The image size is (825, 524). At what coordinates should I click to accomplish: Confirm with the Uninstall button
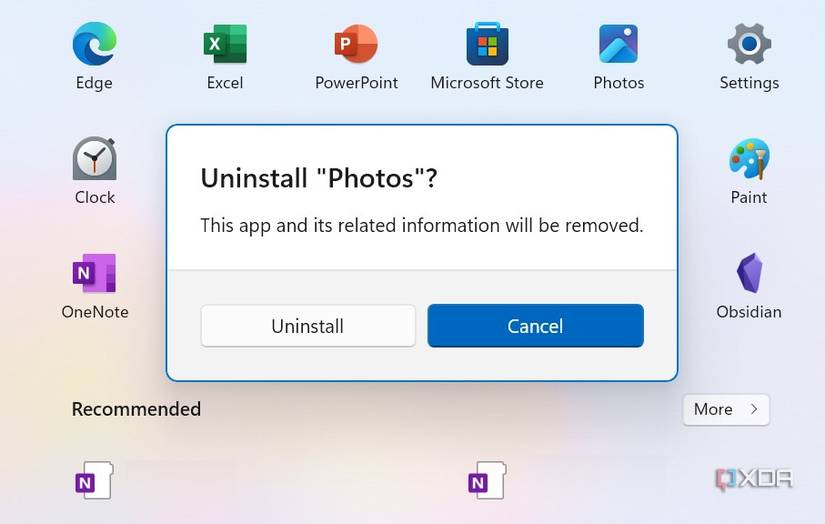tap(308, 326)
